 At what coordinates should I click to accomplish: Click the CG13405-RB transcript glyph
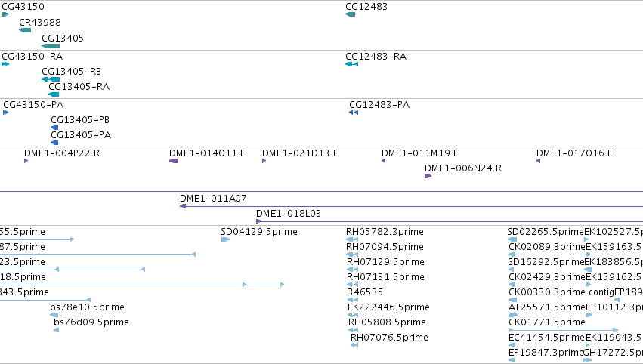click(51, 79)
